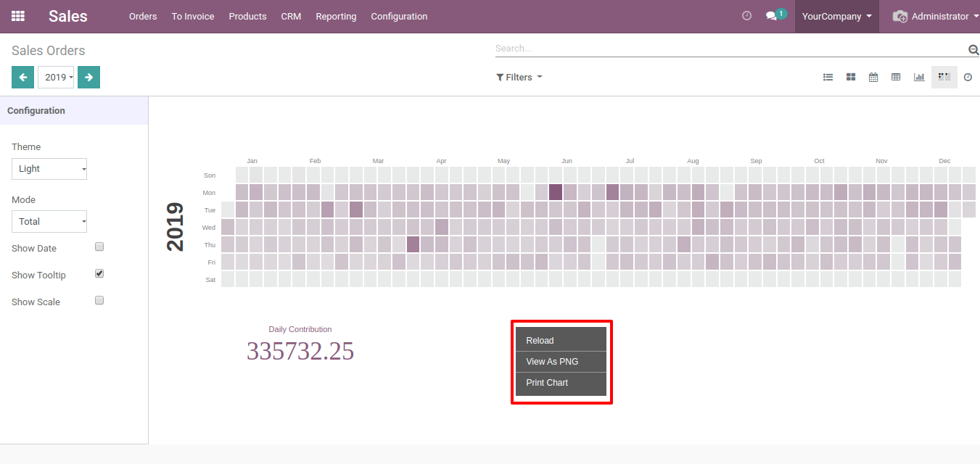The image size is (980, 464).
Task: Switch to calendar view
Action: pyautogui.click(x=873, y=78)
